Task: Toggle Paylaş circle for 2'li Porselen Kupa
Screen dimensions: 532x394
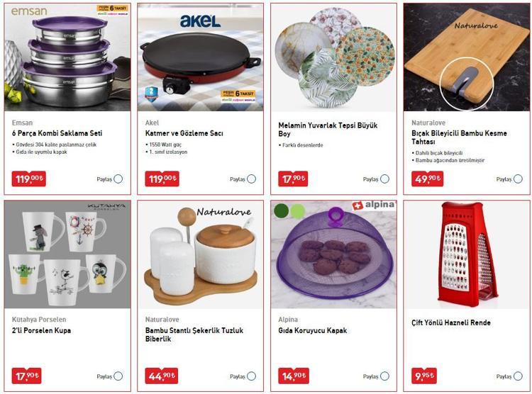Action: pos(118,376)
